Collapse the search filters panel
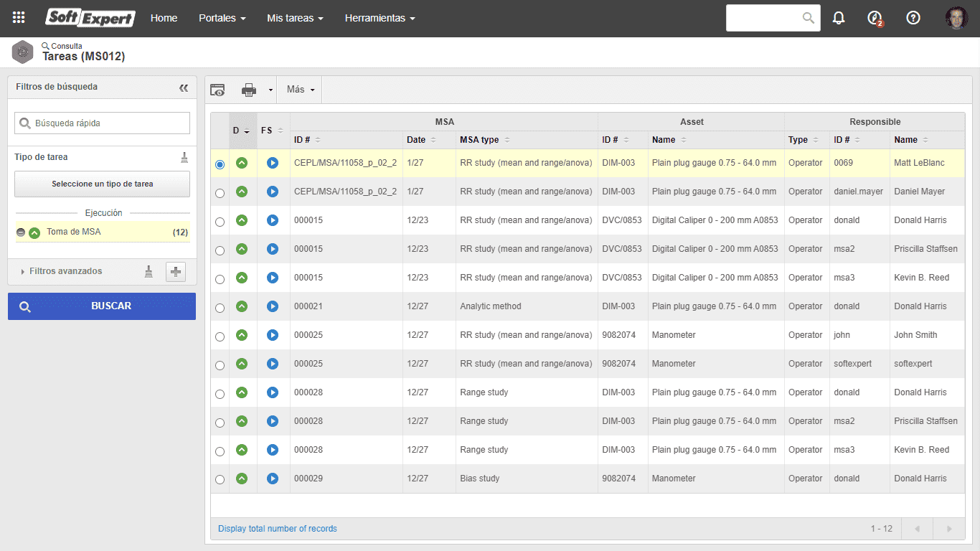 (x=184, y=88)
